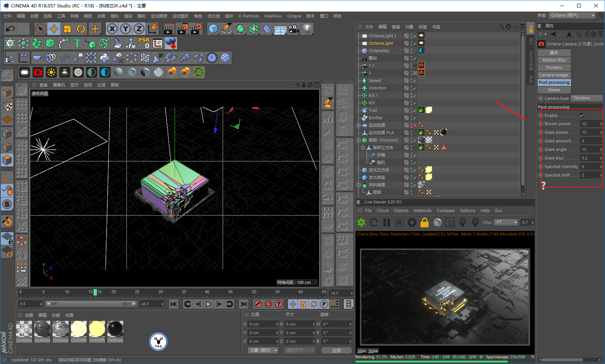Select the OctDiff material thumbnail
Image resolution: width=605 pixels, height=364 pixels.
tap(79, 329)
